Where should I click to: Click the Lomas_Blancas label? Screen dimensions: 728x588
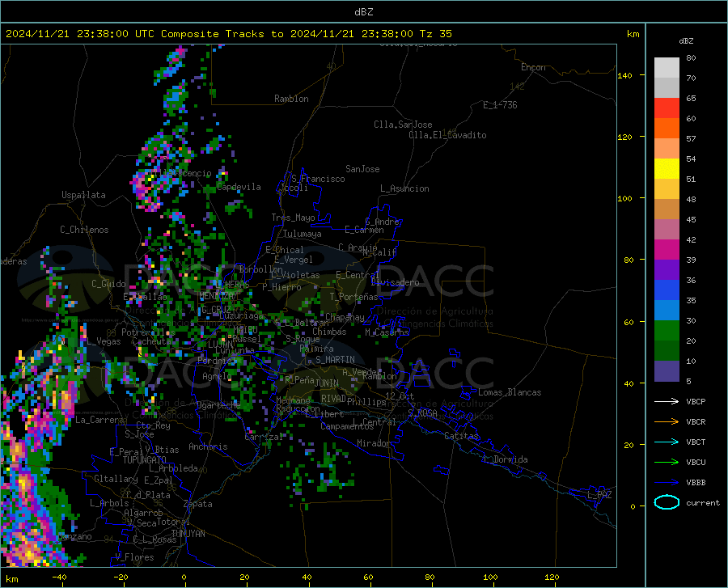click(510, 392)
